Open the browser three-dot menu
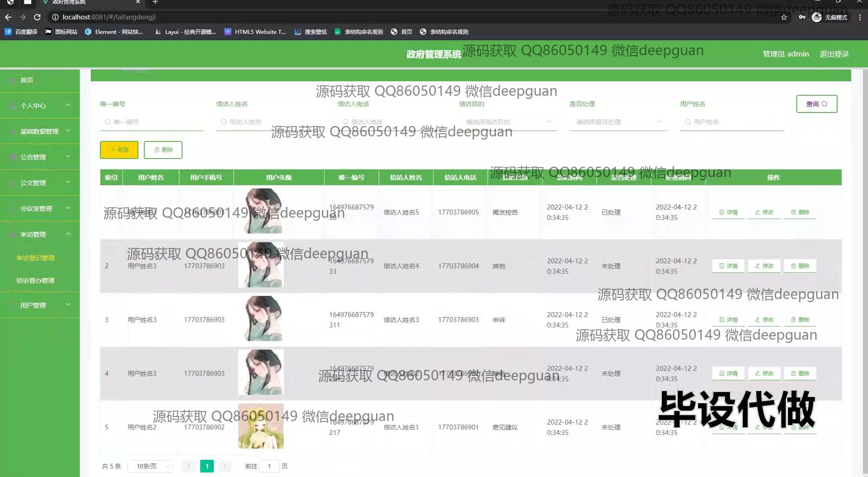868x477 pixels. click(860, 17)
